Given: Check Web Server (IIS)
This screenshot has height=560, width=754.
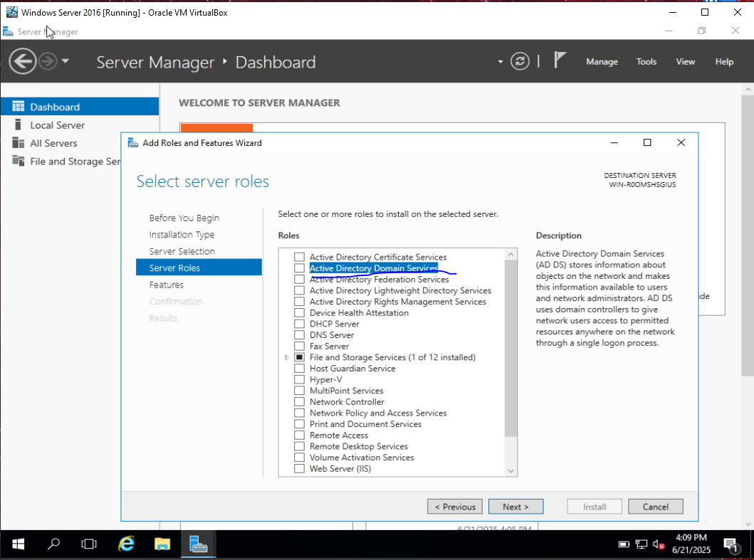Looking at the screenshot, I should tap(299, 468).
